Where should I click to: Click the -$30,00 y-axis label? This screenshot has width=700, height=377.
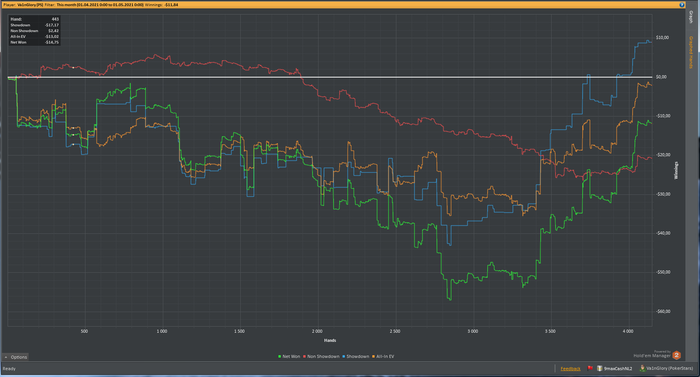(662, 194)
